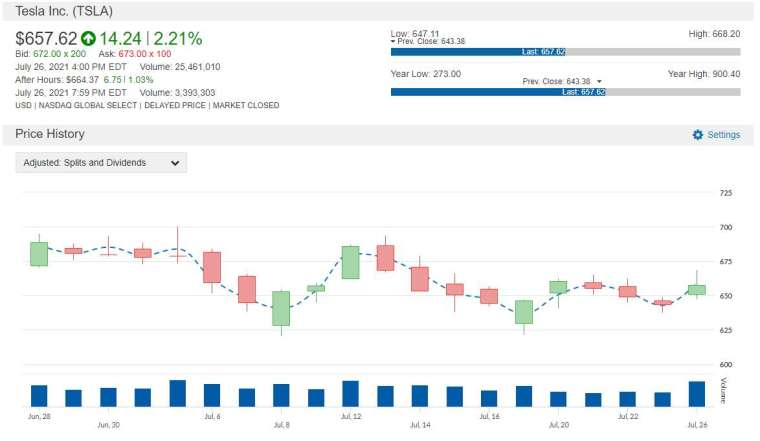Click the green up-arrow price change icon
This screenshot has height=441, width=760.
88,38
